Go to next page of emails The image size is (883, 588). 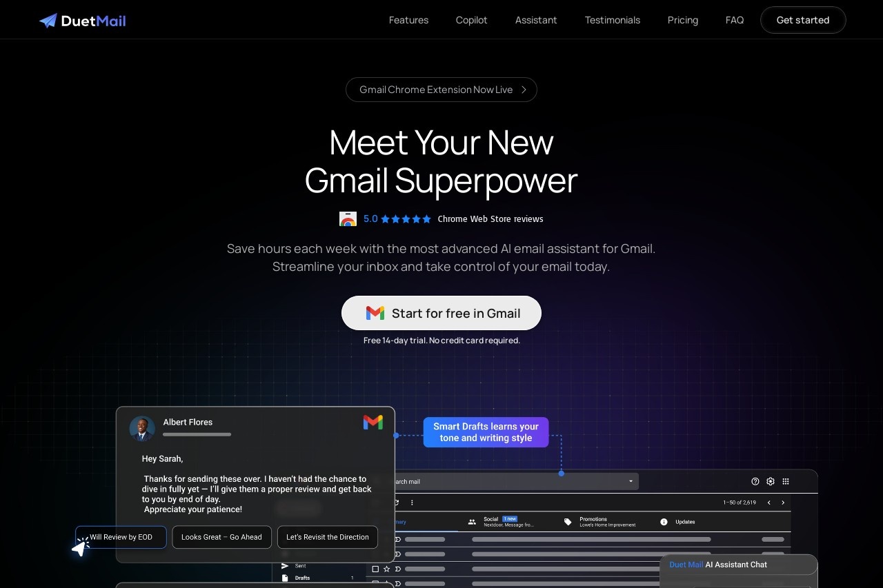click(x=783, y=503)
